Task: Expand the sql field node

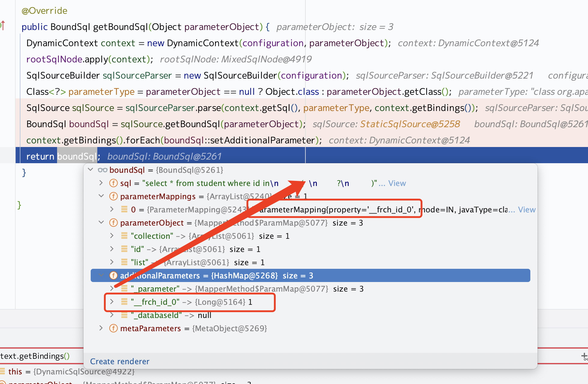Action: (x=101, y=183)
